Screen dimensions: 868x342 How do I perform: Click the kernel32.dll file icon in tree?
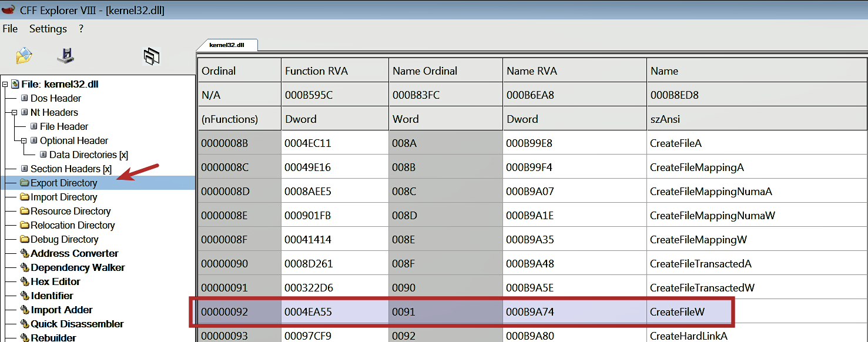pos(15,84)
